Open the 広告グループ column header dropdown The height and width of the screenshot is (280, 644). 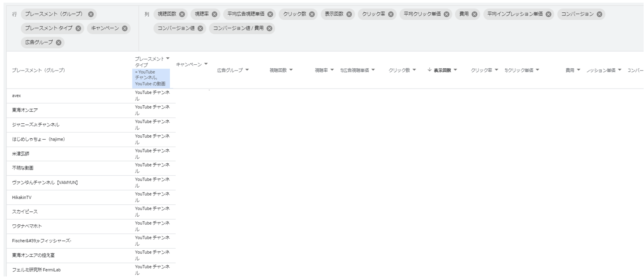click(247, 70)
